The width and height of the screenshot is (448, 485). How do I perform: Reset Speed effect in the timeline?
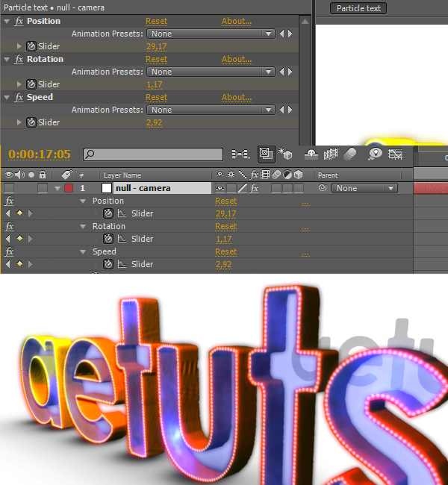tap(225, 251)
